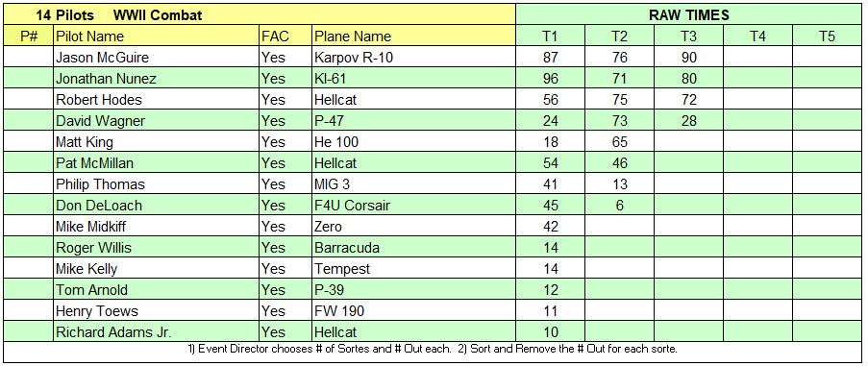The width and height of the screenshot is (868, 366).
Task: Select Mike Midkiff's T1 value 42
Action: coord(550,226)
